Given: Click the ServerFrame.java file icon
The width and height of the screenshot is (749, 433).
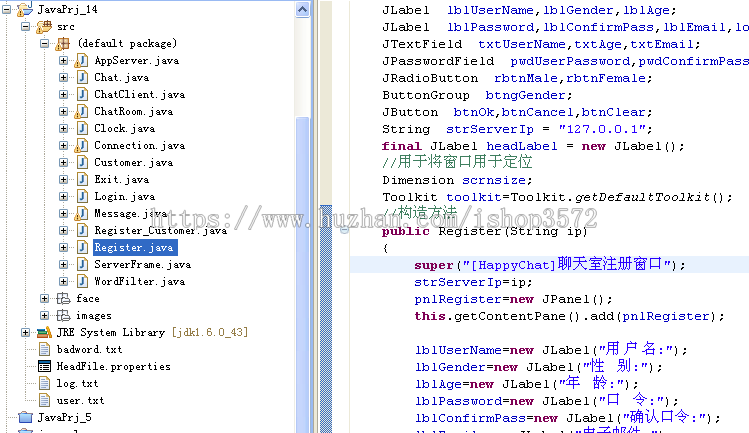Looking at the screenshot, I should (82, 264).
